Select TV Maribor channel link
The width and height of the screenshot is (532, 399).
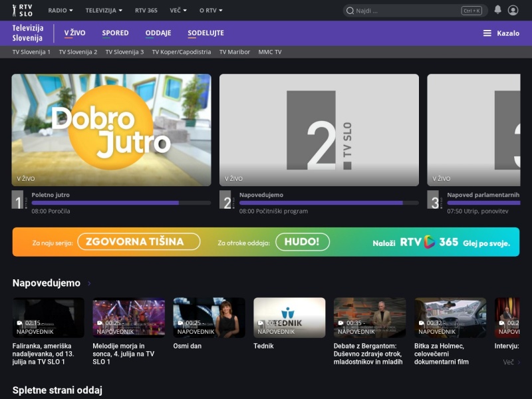(x=235, y=52)
